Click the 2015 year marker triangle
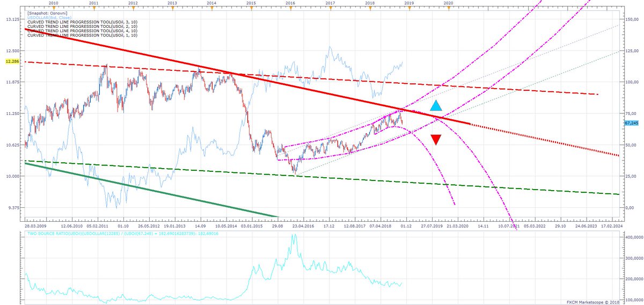The width and height of the screenshot is (644, 305). pos(251,8)
